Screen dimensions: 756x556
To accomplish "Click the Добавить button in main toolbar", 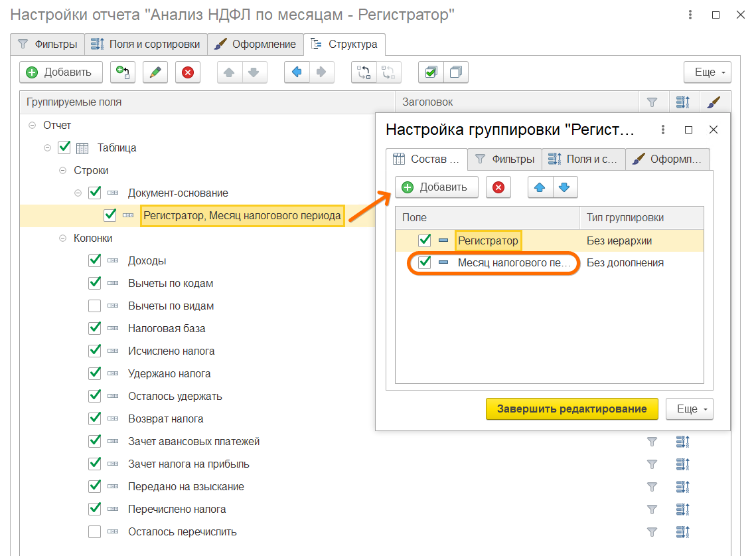I will click(x=60, y=72).
